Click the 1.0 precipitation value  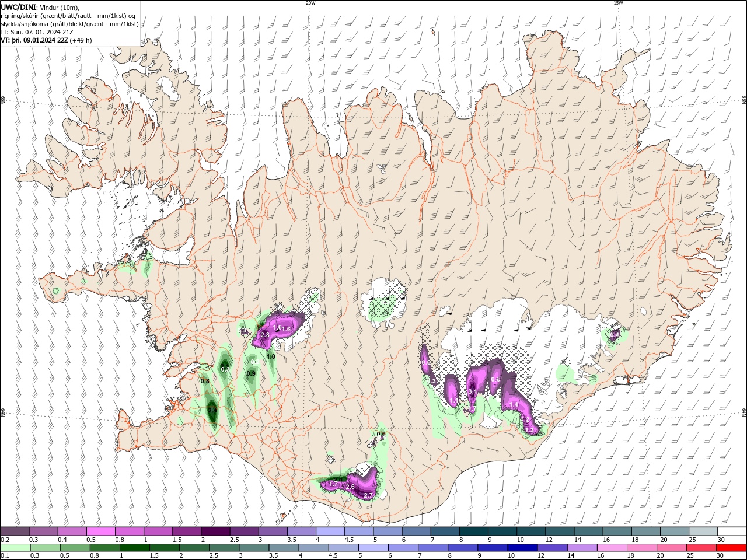271,356
